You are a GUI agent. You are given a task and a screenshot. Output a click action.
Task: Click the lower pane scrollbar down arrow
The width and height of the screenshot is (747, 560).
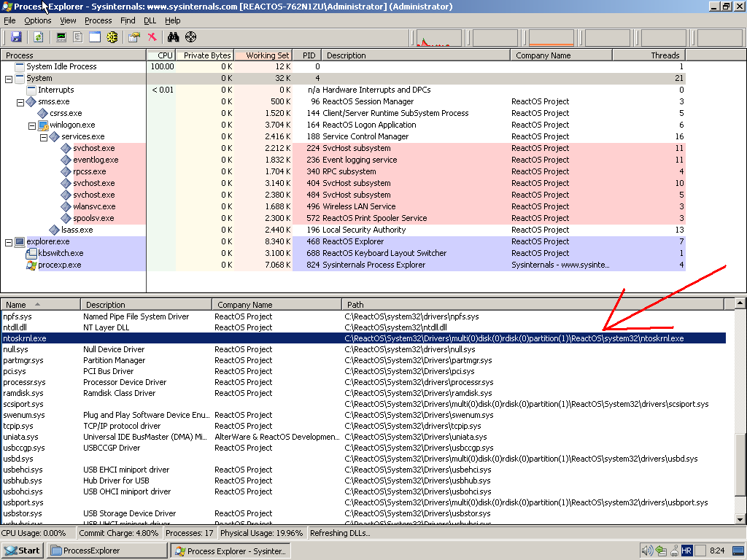pos(740,519)
